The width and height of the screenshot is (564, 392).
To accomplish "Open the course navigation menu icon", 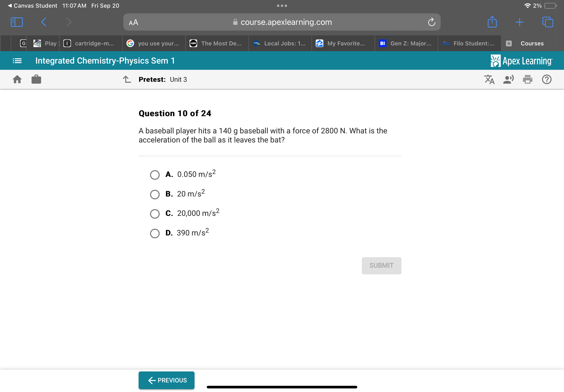I will pos(17,60).
